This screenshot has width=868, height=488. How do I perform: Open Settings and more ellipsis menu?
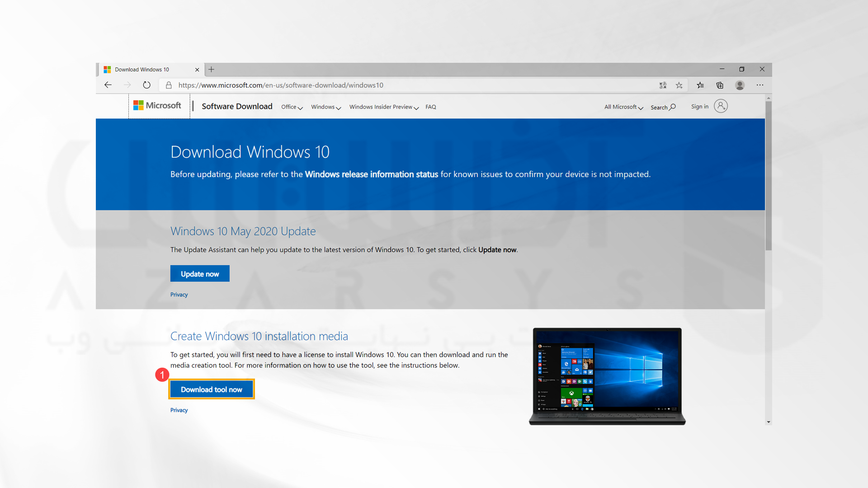(760, 85)
